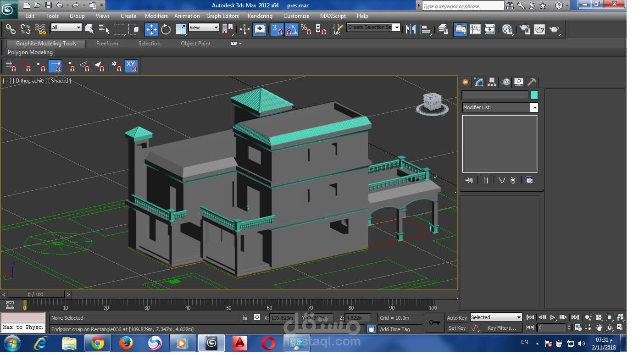Click the Bind to Space Warp icon
The width and height of the screenshot is (644, 355).
coord(41,29)
